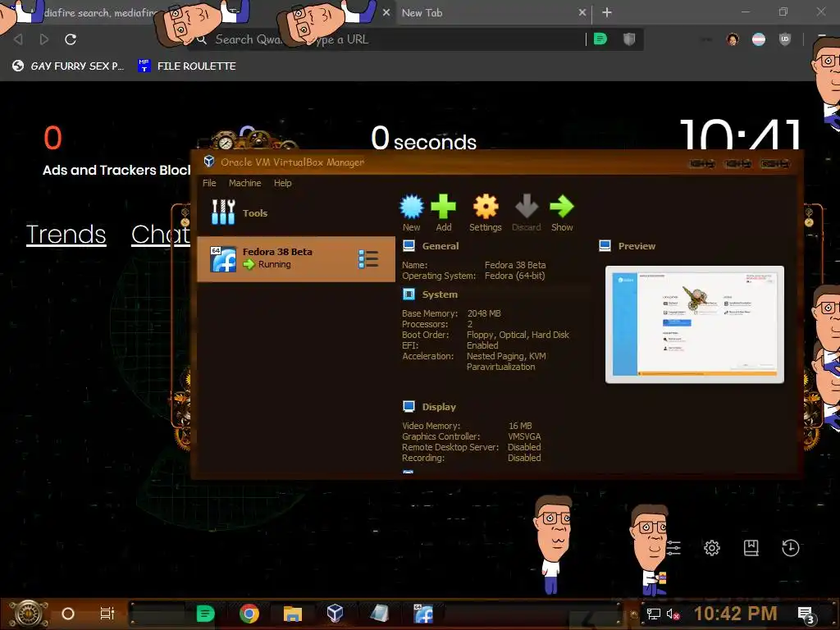Select the Fedora 38 Beta machine entry
This screenshot has width=840, height=630.
click(295, 258)
